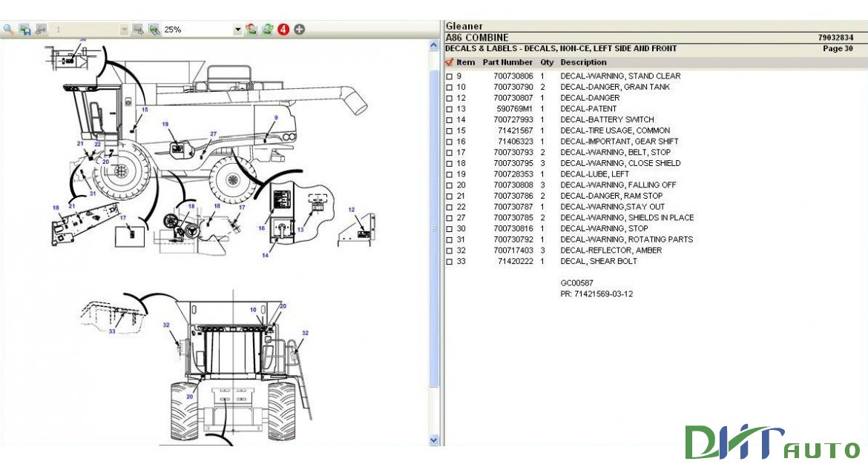
Task: Click part number 700730806
Action: pyautogui.click(x=513, y=76)
